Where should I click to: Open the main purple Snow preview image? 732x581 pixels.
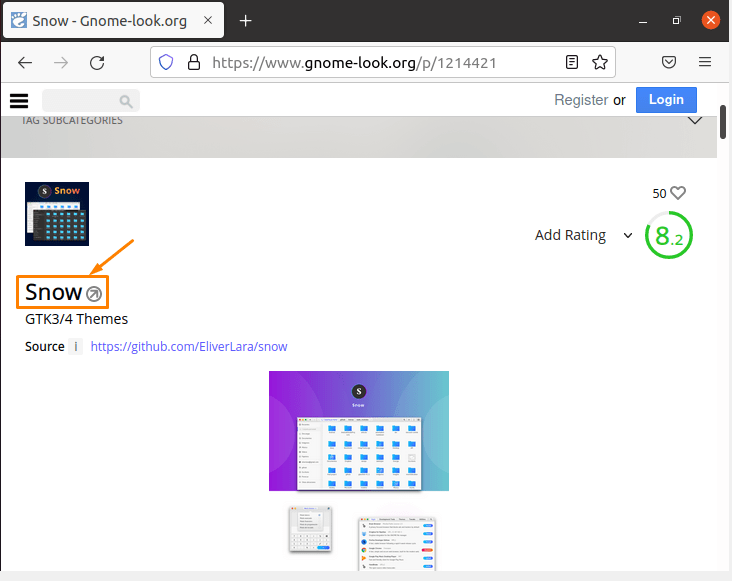pyautogui.click(x=359, y=431)
